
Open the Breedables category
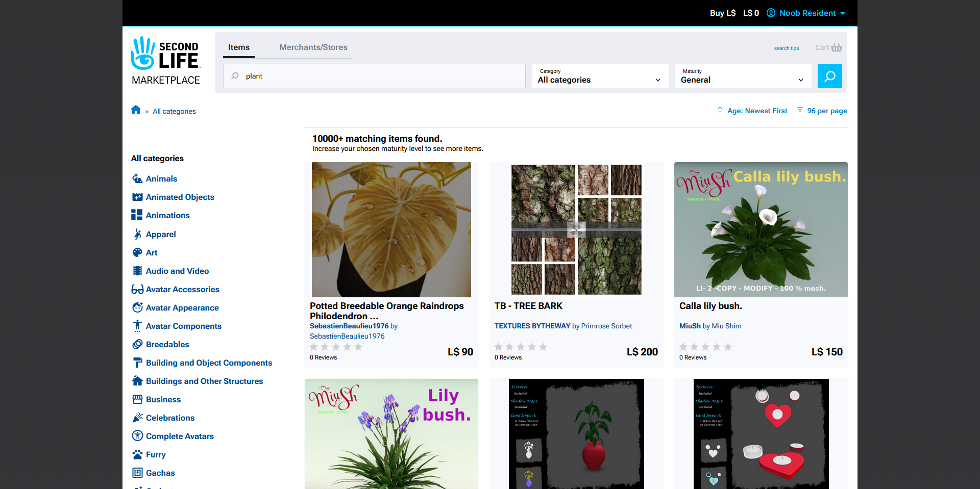pyautogui.click(x=167, y=344)
